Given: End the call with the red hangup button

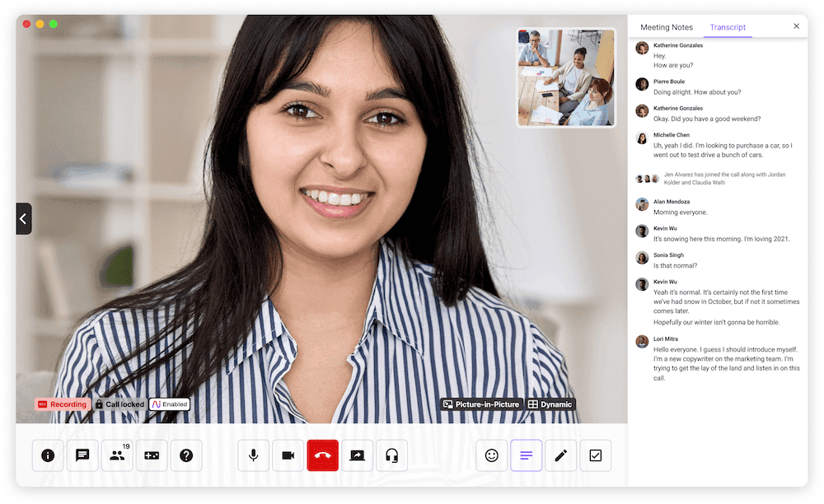Looking at the screenshot, I should tap(322, 455).
